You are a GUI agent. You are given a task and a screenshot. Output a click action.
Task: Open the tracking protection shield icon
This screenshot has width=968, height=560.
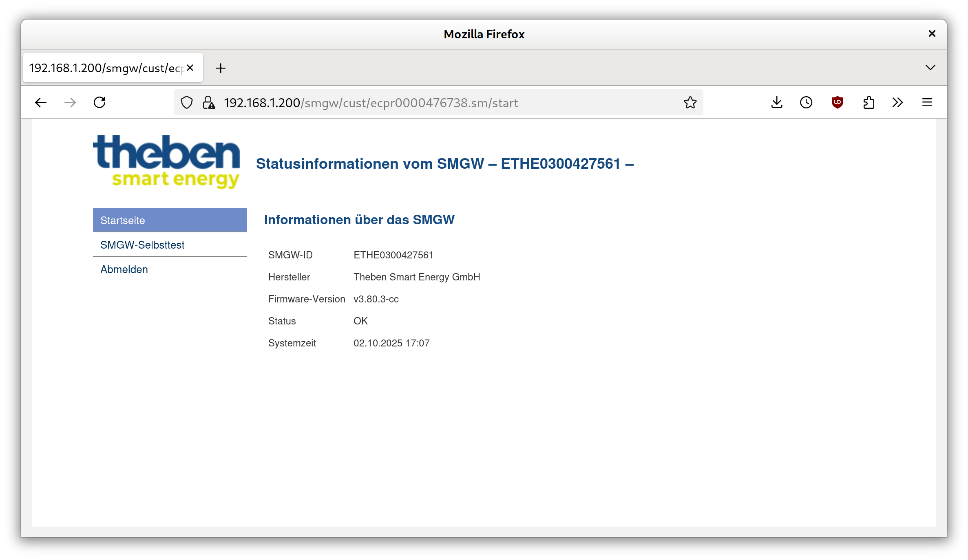[x=187, y=103]
